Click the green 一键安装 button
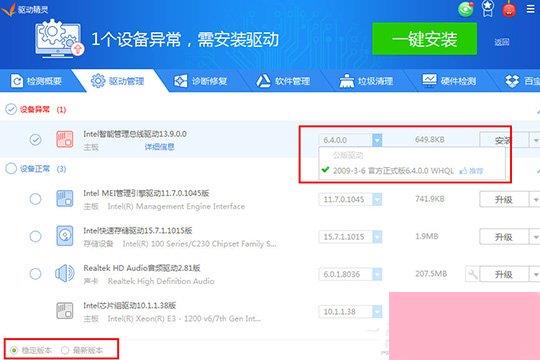Screen dimensions: 540x360 click(x=424, y=39)
